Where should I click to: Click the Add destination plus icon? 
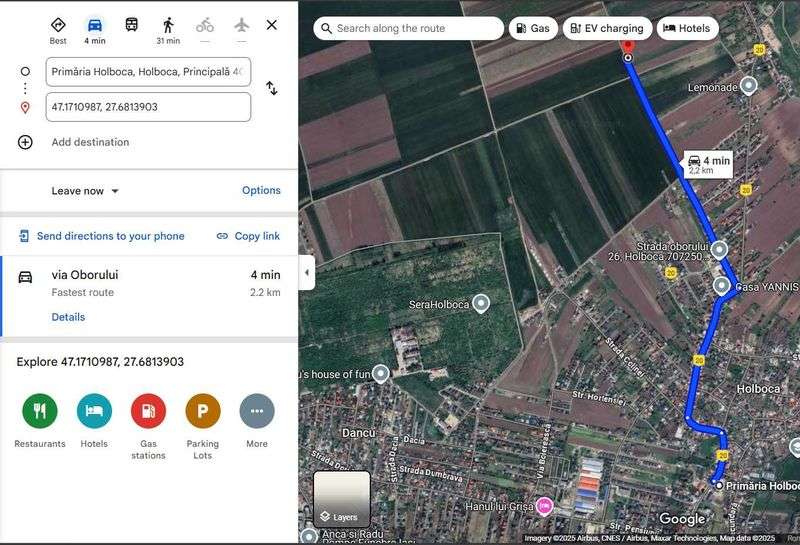coord(25,142)
